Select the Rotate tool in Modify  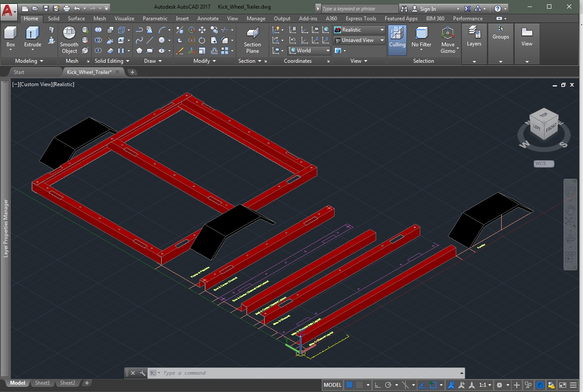[202, 40]
